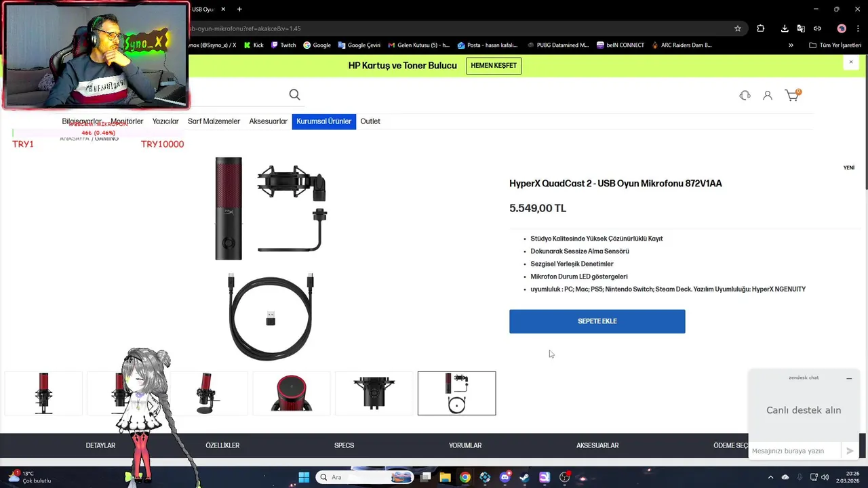Open the Chrome profile avatar

pyautogui.click(x=842, y=28)
